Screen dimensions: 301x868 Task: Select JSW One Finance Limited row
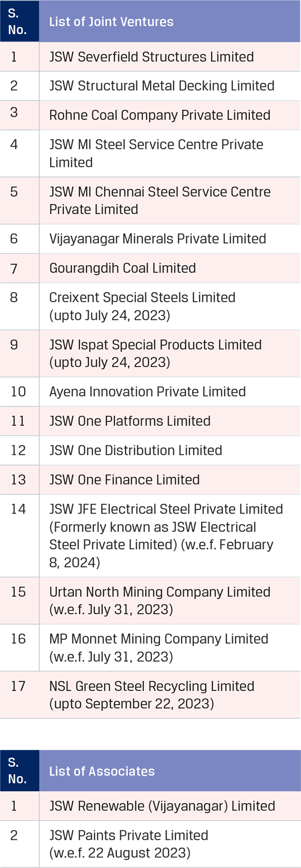(124, 479)
